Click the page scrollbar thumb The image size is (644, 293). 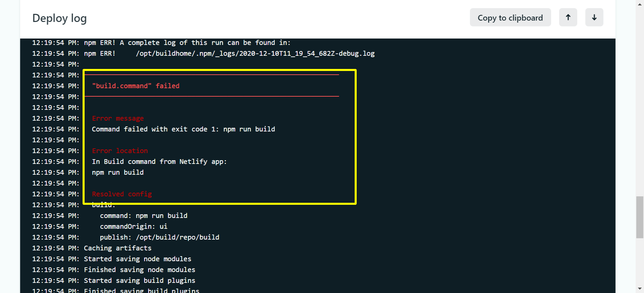[640, 217]
